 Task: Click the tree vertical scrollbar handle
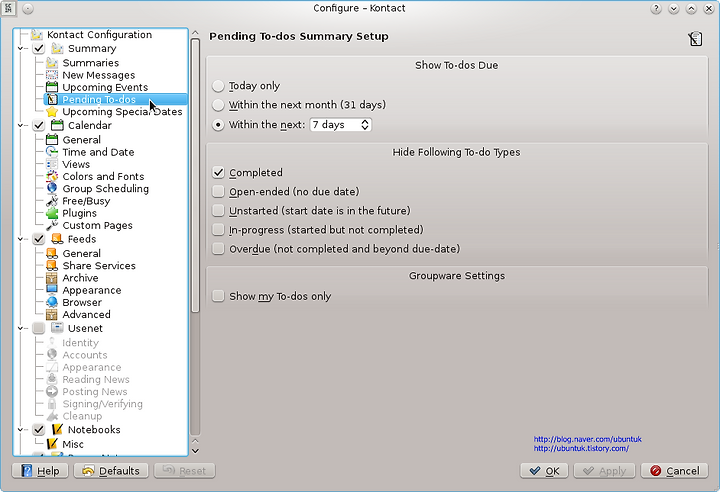(195, 175)
